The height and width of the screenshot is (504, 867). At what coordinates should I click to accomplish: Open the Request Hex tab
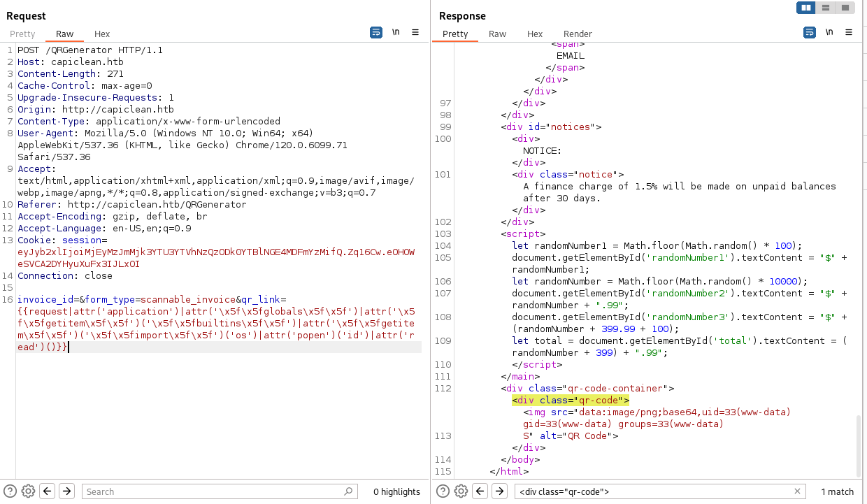(x=102, y=34)
